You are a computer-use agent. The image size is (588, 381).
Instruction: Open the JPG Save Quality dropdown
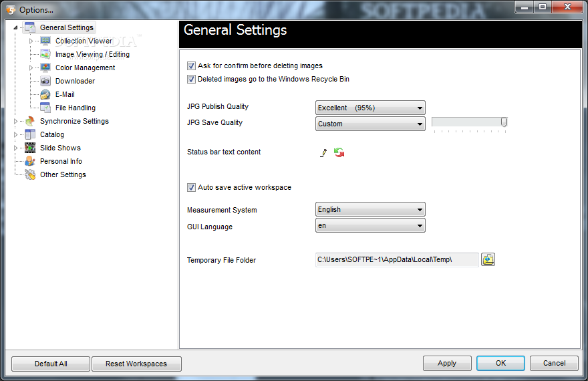(x=370, y=124)
